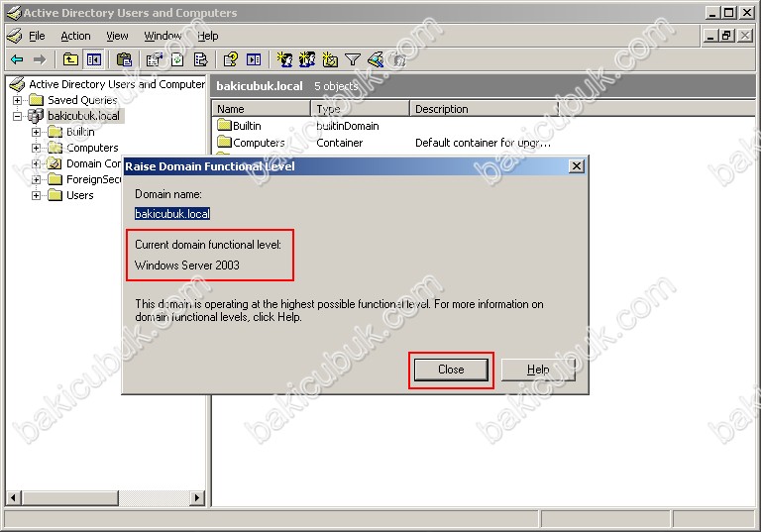Click the Help button in dialog
Viewport: 761px width, 532px height.
pos(538,370)
